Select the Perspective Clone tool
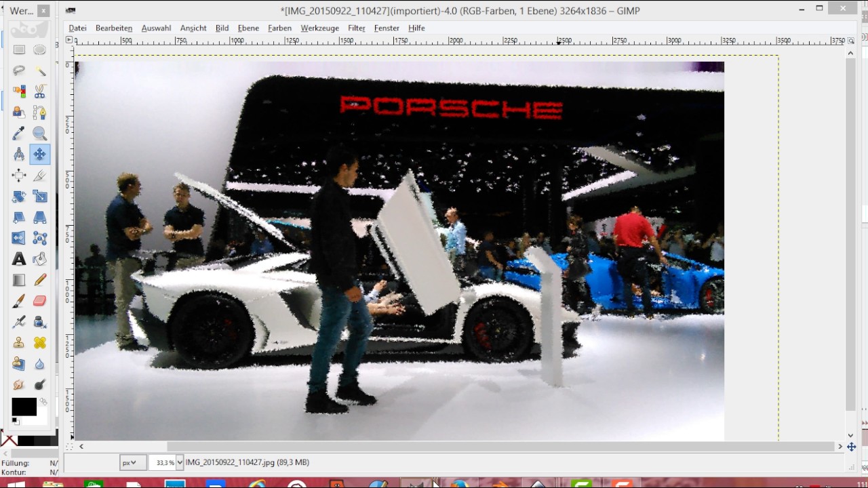The height and width of the screenshot is (488, 868). [x=19, y=364]
